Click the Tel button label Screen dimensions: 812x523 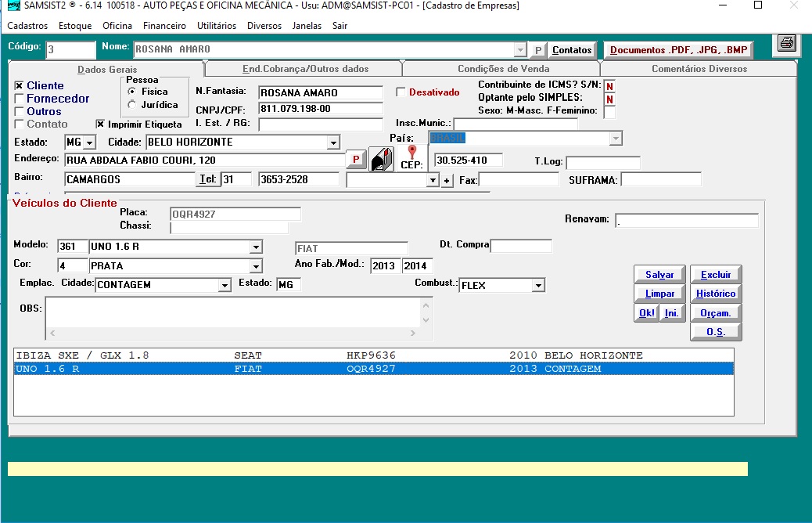[207, 179]
